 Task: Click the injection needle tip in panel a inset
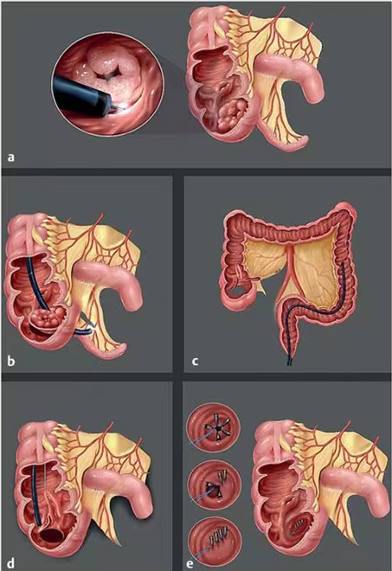(119, 107)
